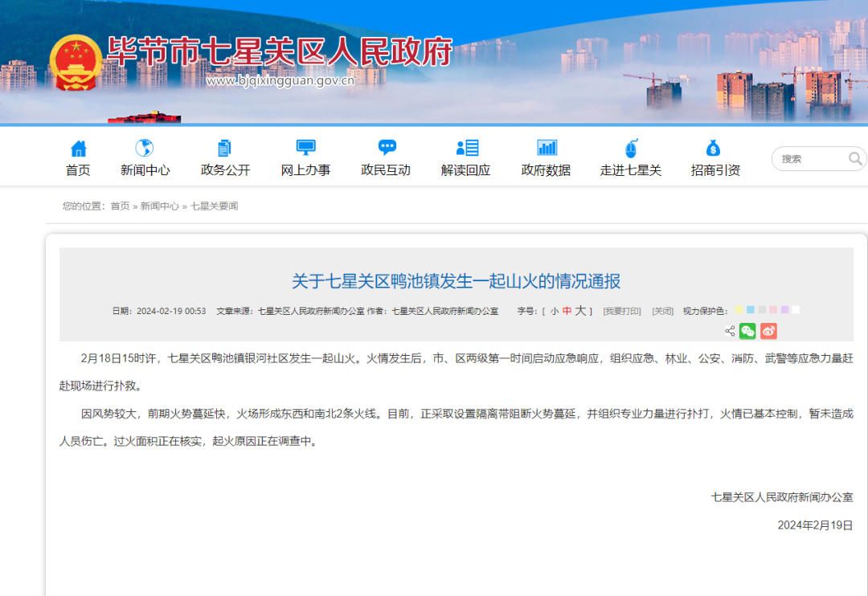Click the search magnifier icon
The image size is (868, 596).
(857, 159)
